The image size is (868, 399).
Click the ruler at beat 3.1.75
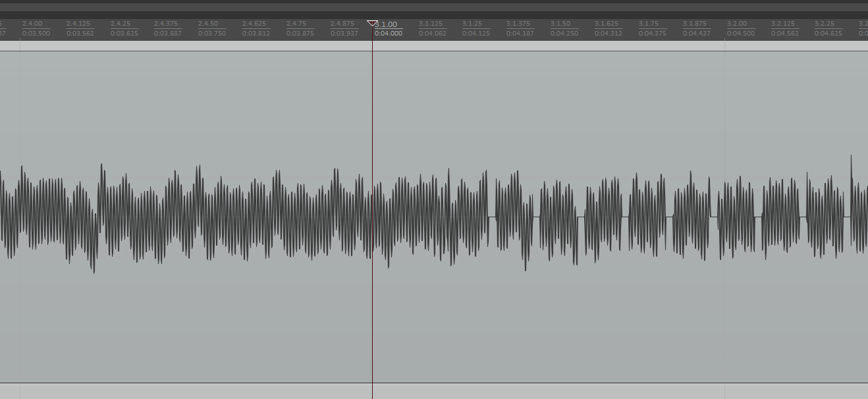tap(649, 24)
